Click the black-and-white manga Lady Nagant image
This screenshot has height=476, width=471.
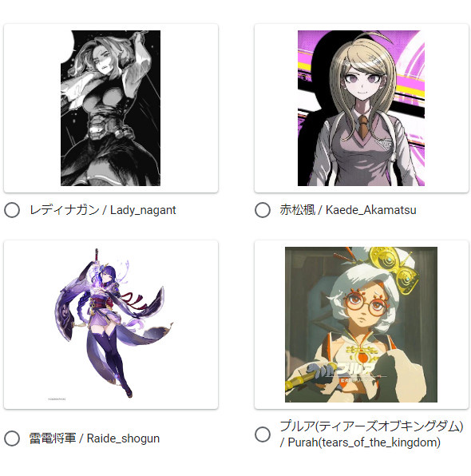click(110, 108)
